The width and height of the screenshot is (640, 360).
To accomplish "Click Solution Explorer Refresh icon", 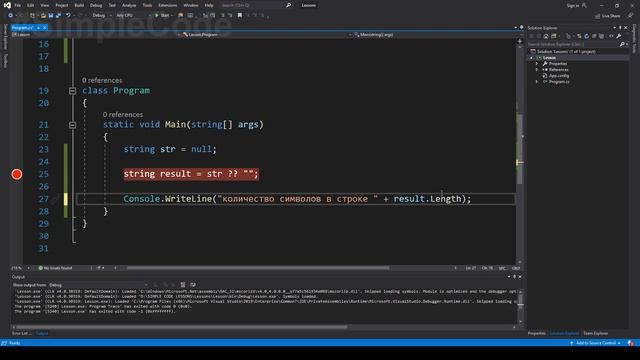I will tap(587, 36).
